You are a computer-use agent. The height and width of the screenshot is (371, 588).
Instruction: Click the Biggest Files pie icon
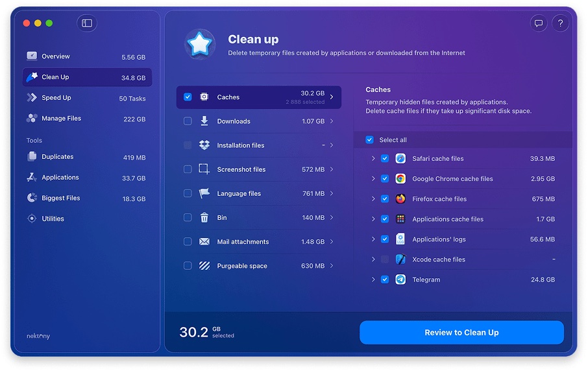[x=32, y=198]
